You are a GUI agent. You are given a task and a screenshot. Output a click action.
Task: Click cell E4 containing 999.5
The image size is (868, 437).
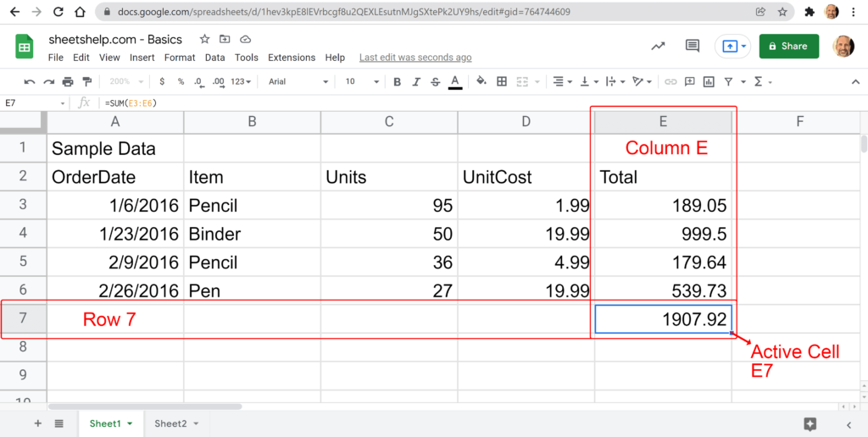(663, 234)
